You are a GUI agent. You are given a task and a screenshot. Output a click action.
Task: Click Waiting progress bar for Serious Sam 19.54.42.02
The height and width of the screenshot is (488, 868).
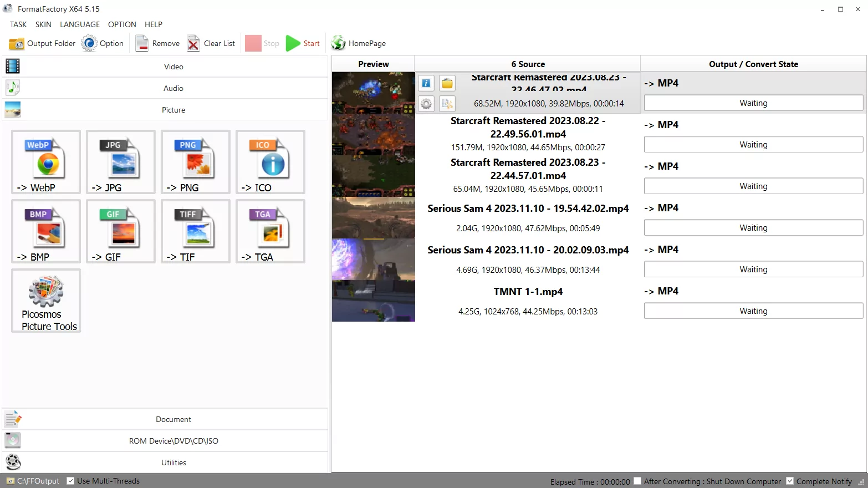[753, 228]
